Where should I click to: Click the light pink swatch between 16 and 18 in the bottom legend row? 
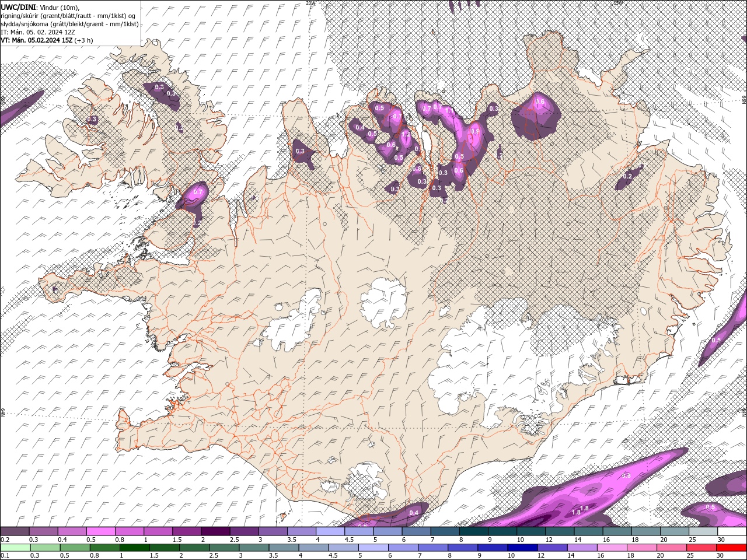click(611, 548)
